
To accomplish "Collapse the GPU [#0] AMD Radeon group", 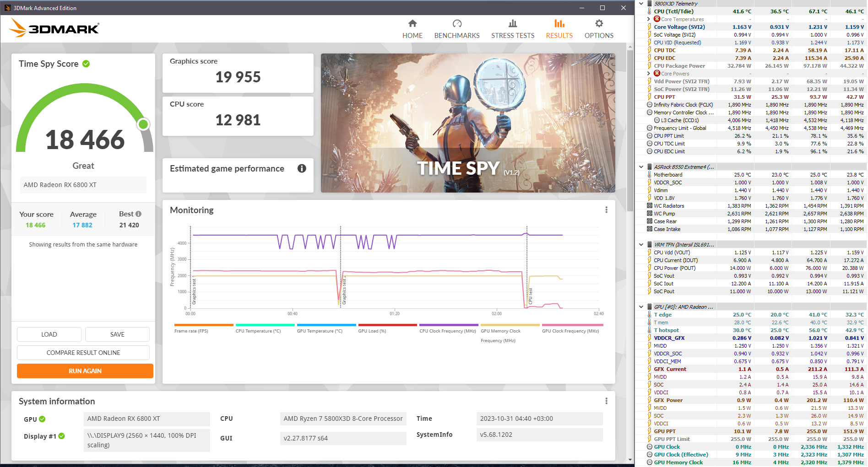I will click(x=641, y=307).
